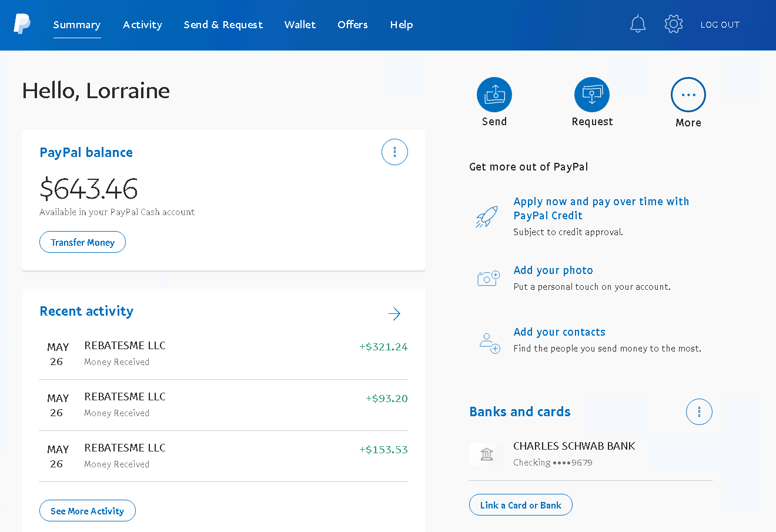776x532 pixels.
Task: Click 'Available in your PayPal Cash account'
Action: click(117, 212)
